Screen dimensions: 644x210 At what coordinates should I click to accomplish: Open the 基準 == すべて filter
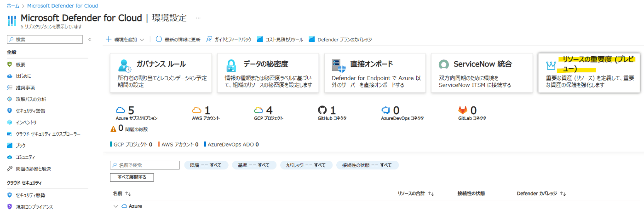pos(254,165)
